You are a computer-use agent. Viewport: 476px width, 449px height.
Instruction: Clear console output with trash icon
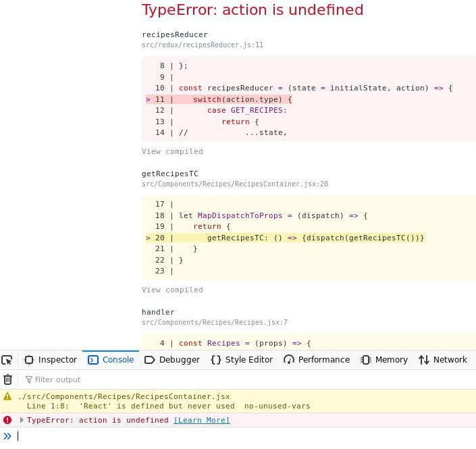pos(8,379)
